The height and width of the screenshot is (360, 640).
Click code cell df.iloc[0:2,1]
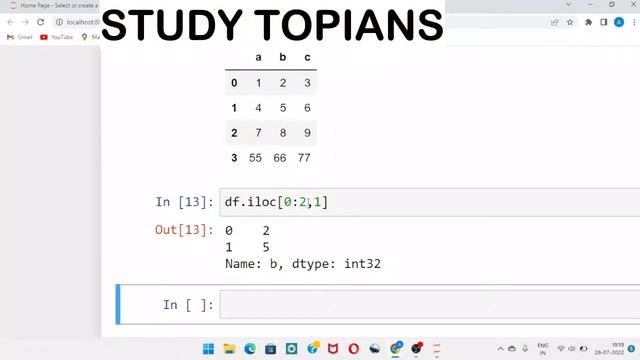429,202
